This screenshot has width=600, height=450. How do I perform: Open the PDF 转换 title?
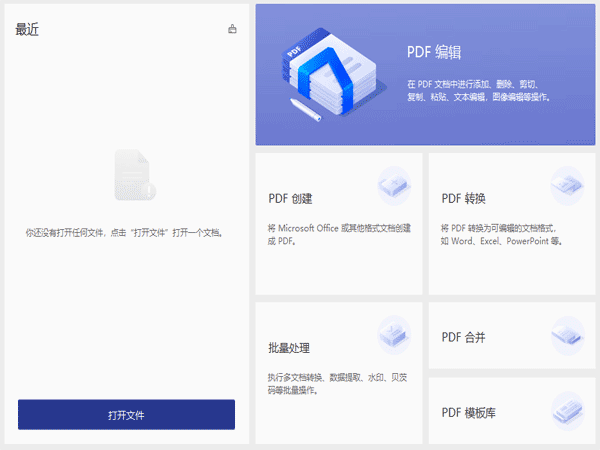tap(464, 199)
